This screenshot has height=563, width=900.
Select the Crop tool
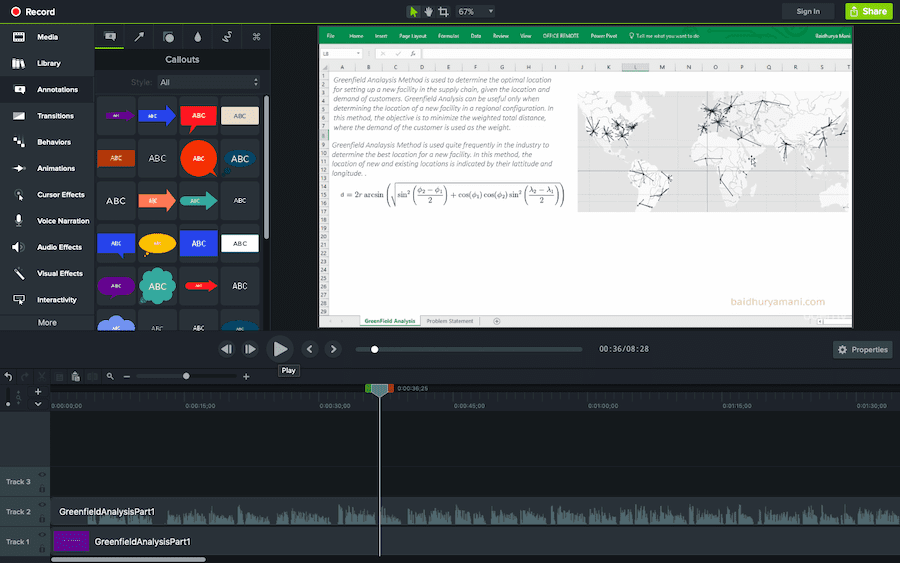(x=443, y=11)
